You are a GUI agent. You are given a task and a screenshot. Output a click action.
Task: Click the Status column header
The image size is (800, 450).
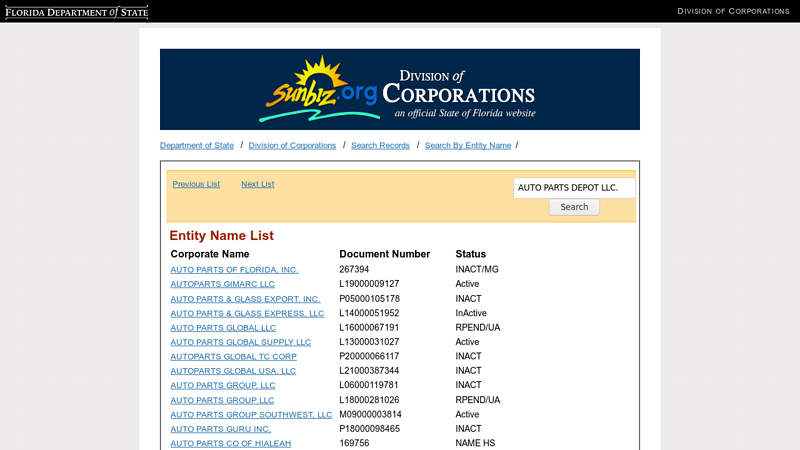[470, 254]
